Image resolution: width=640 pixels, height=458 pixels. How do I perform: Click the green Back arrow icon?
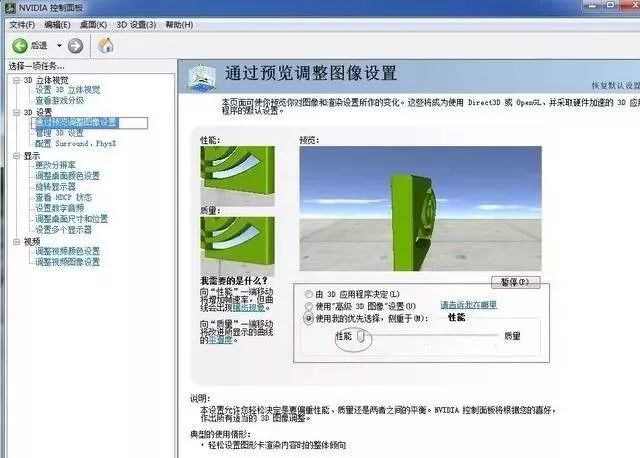(x=20, y=46)
